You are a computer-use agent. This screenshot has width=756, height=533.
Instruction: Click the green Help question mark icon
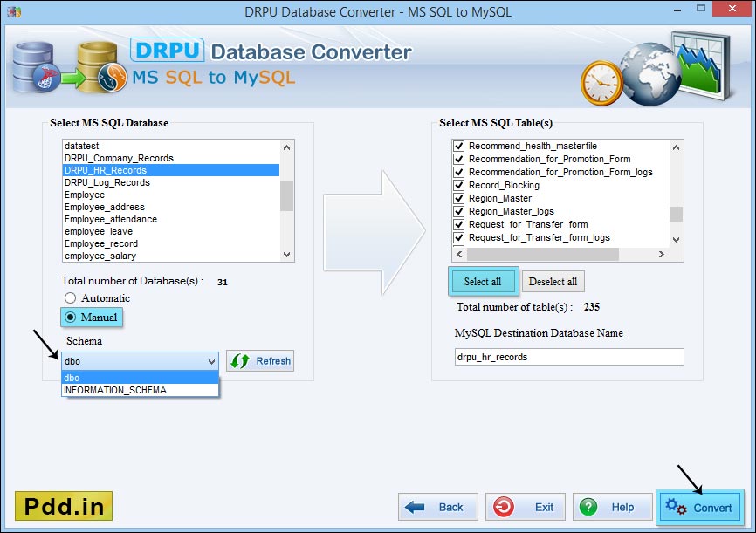588,507
